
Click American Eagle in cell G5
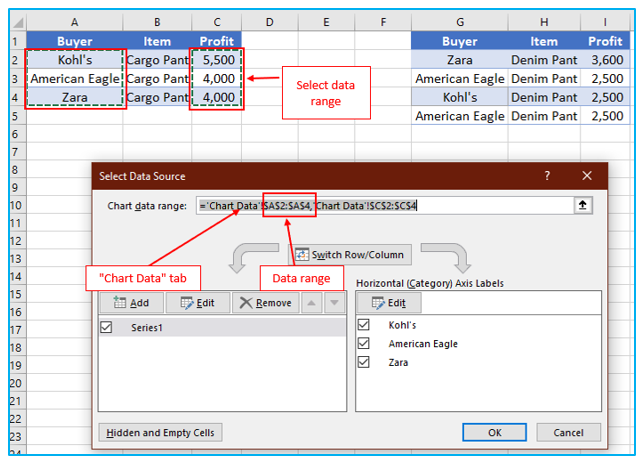tap(460, 116)
